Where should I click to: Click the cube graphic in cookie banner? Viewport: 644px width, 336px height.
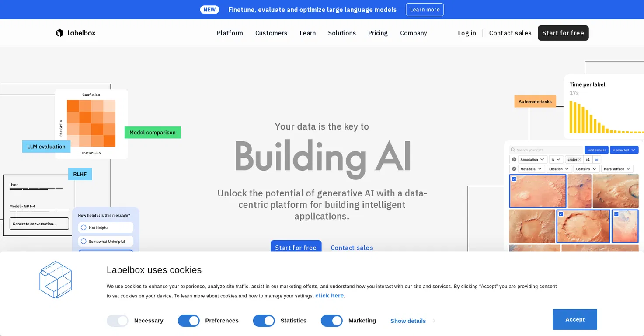(x=56, y=280)
